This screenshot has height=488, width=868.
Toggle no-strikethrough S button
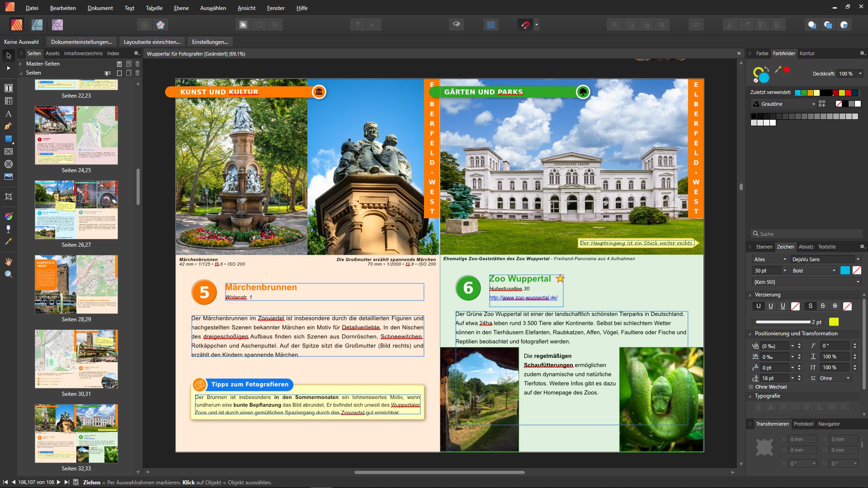pos(811,306)
